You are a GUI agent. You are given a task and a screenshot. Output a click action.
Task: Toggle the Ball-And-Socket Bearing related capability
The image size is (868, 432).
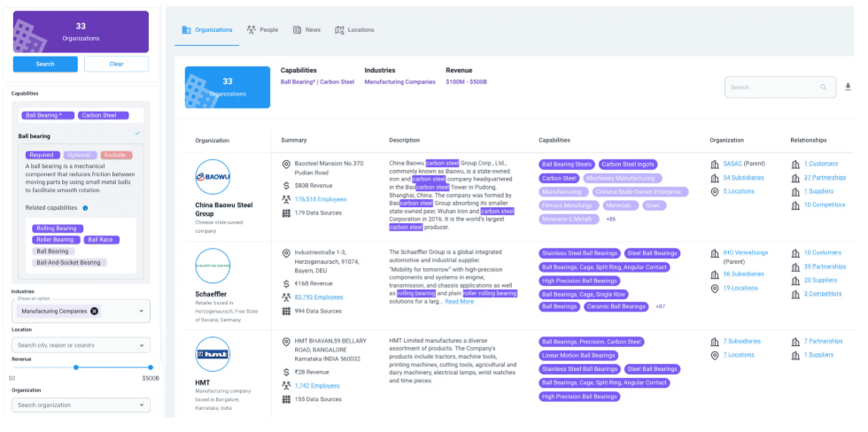pos(69,263)
